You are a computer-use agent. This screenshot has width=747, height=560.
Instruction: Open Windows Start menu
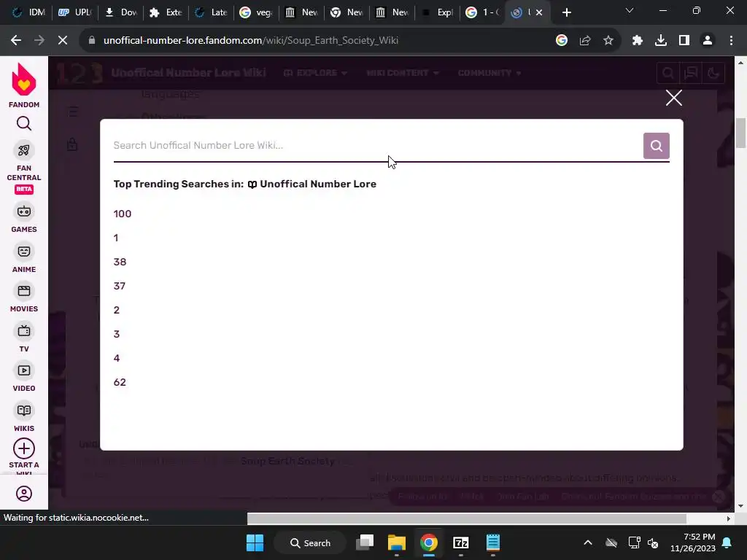pos(255,542)
